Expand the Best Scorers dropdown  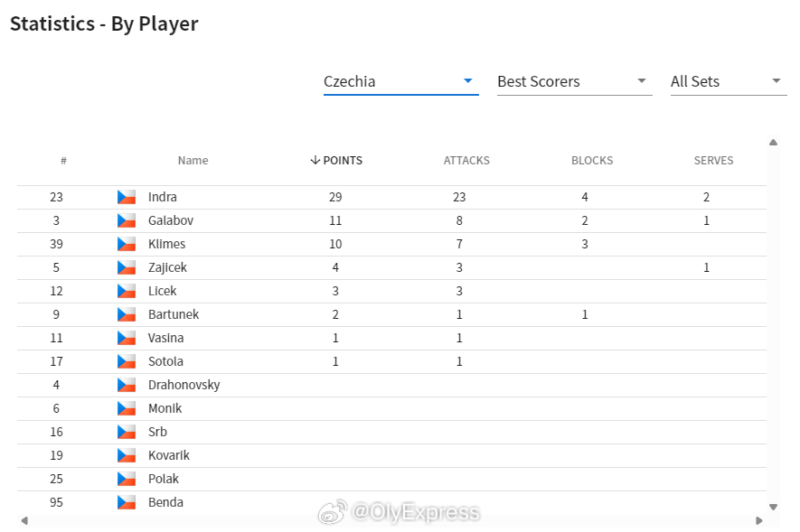coord(575,81)
